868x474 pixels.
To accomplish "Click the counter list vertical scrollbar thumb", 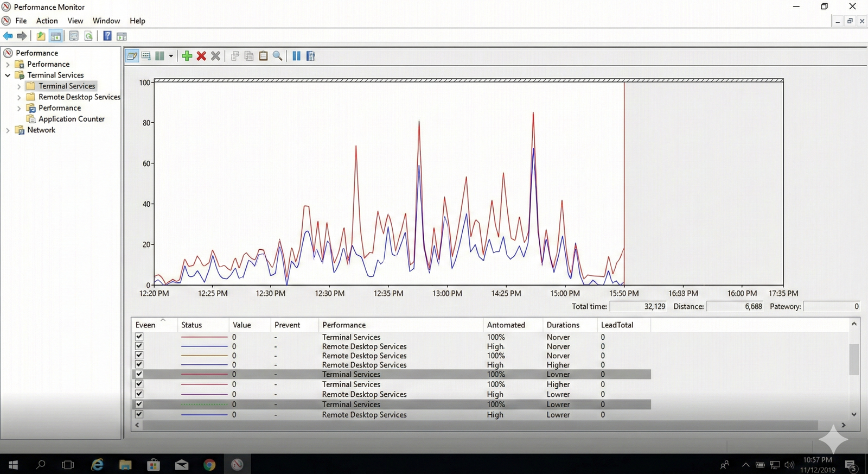I will coord(854,359).
